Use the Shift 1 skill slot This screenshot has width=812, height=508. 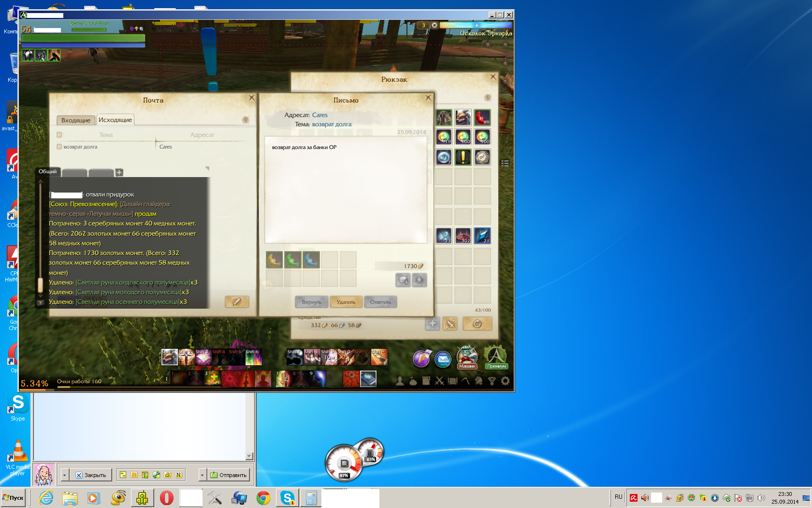pyautogui.click(x=169, y=357)
